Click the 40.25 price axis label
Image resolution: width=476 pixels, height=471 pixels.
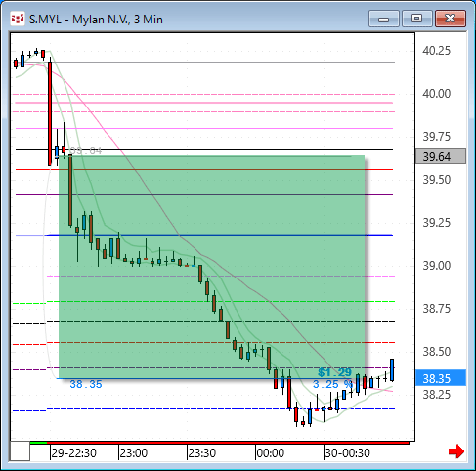437,51
